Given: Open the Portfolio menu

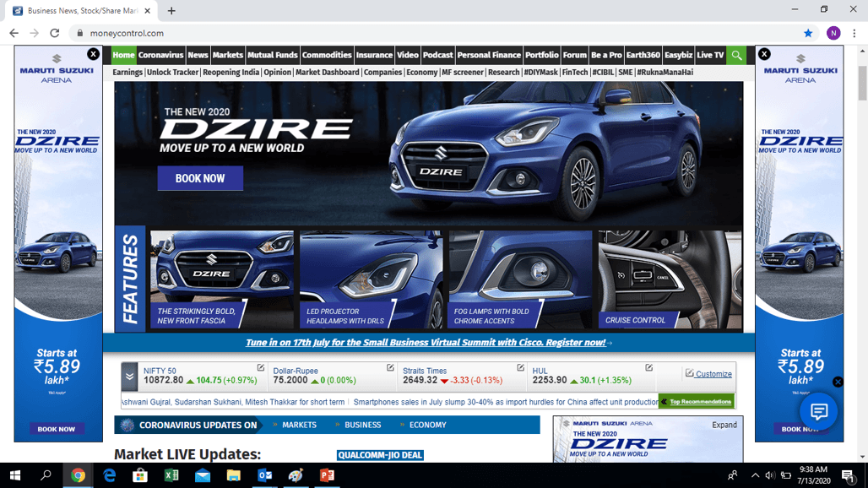Looking at the screenshot, I should (542, 55).
